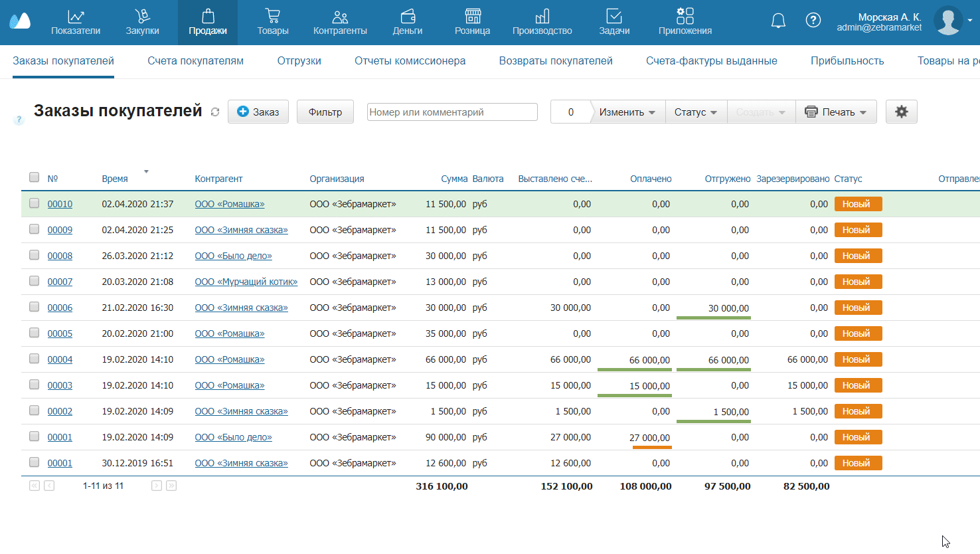The height and width of the screenshot is (554, 980).
Task: Click the orange Новый status of order 00009
Action: coord(858,230)
